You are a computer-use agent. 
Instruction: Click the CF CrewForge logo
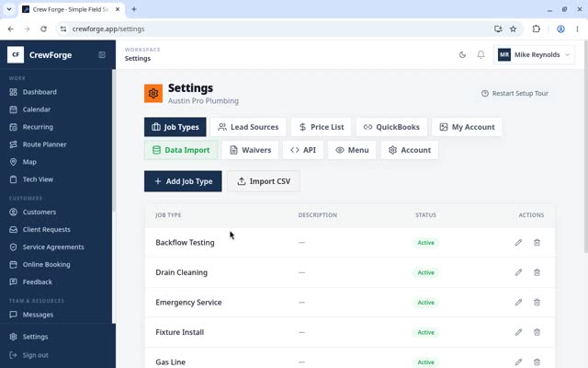pyautogui.click(x=16, y=55)
